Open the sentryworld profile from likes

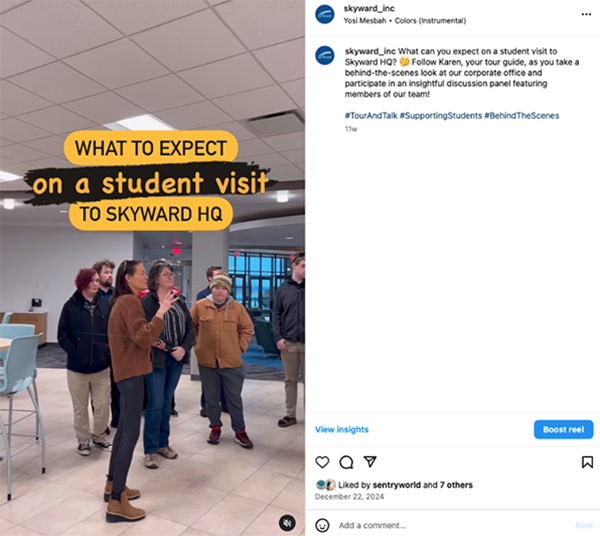[x=396, y=485]
